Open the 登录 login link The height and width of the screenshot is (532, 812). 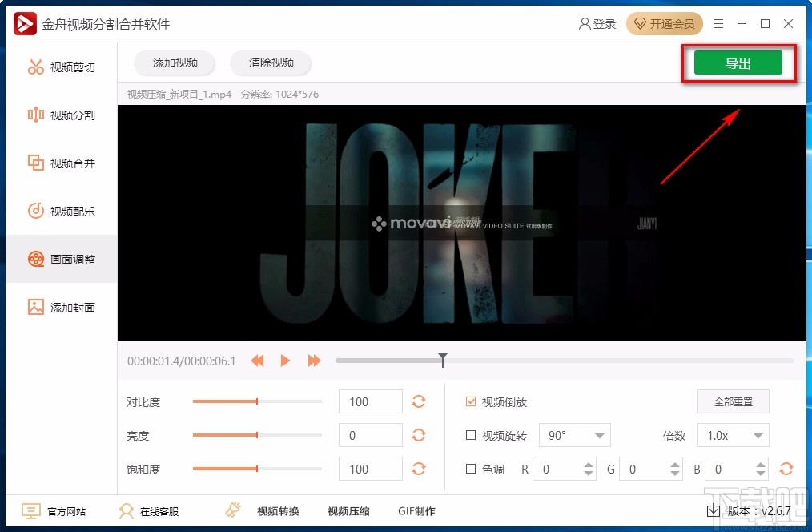[605, 24]
